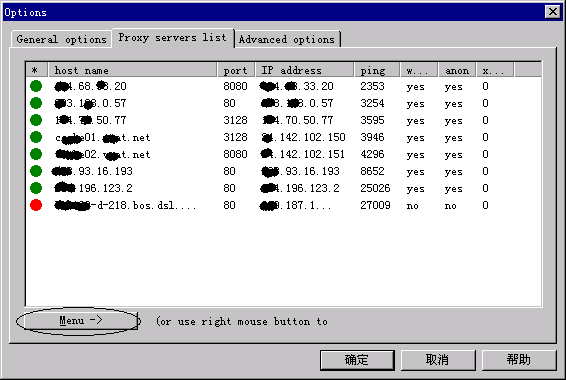Click ping value 3254
This screenshot has width=566, height=380.
[x=372, y=103]
